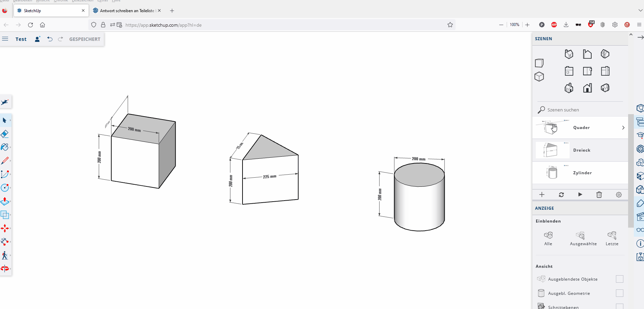644x309 pixels.
Task: Expand the Quader scene details chevron
Action: click(623, 128)
